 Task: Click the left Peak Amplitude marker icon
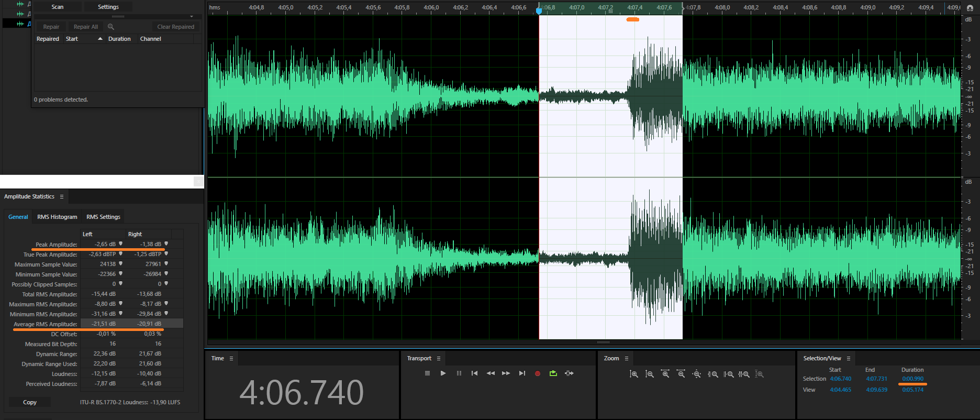click(121, 244)
